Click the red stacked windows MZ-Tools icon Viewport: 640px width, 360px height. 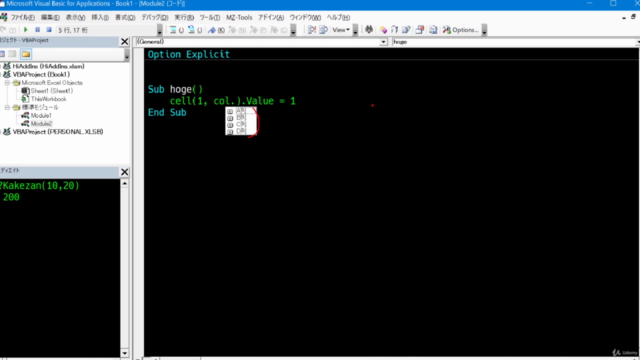point(420,30)
